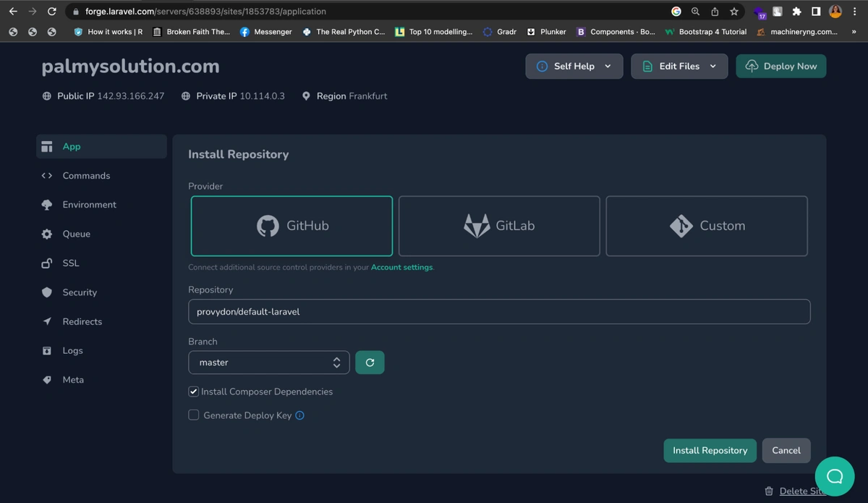868x503 pixels.
Task: Click the side panel icon in Chrome toolbar
Action: coord(815,12)
